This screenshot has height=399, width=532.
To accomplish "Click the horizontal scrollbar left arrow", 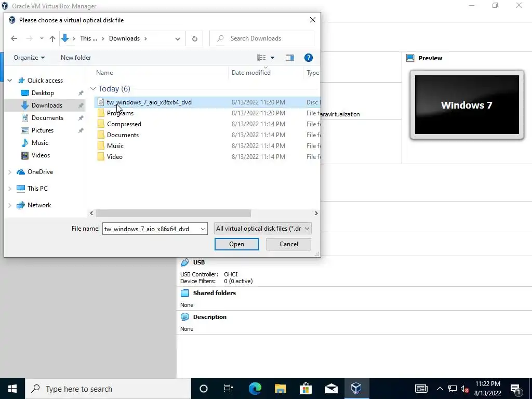I will pyautogui.click(x=91, y=213).
